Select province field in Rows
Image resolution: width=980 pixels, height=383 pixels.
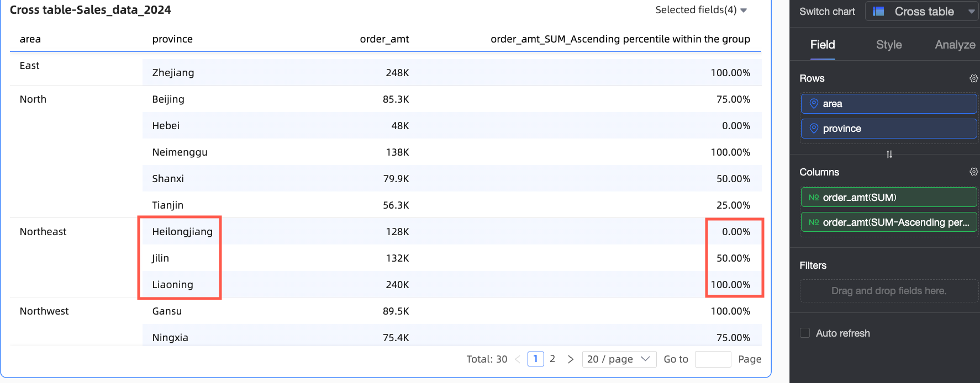(889, 129)
